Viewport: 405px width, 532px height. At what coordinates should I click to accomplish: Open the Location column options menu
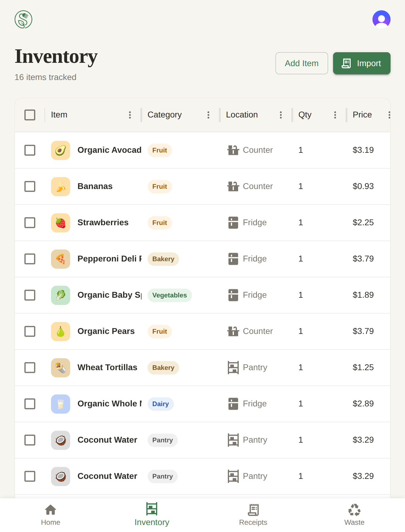coord(281,115)
